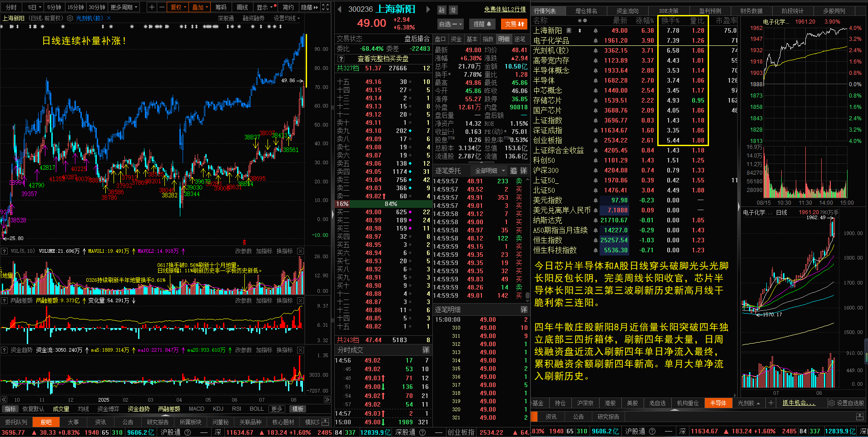Click the 沪股通 help question mark in status bar
868x437 pixels.
(188, 432)
